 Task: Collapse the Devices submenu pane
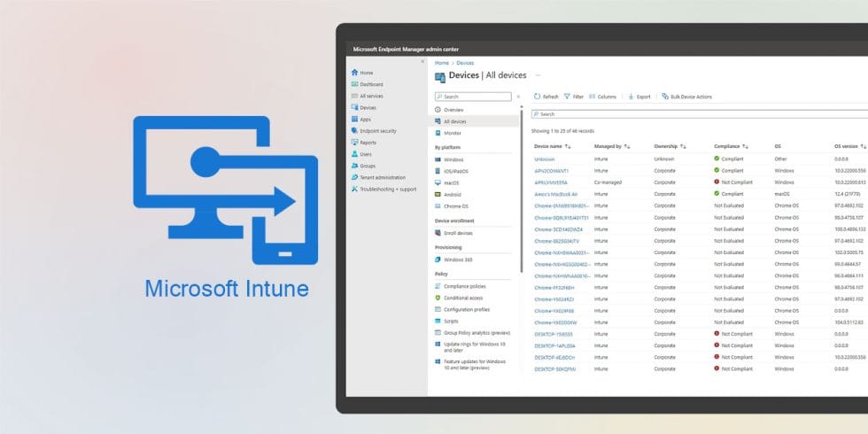[x=518, y=97]
